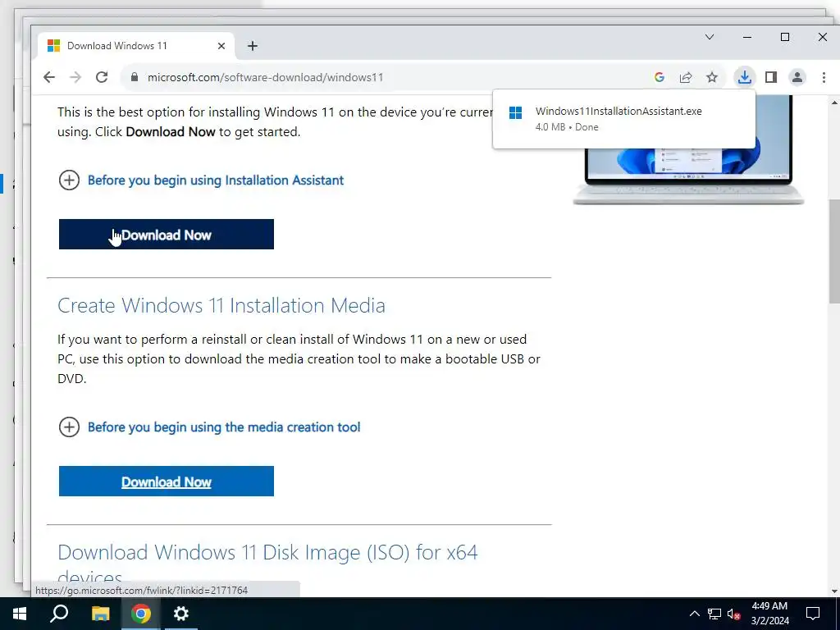Click the plus circle beside Installation Assistant
The width and height of the screenshot is (840, 630).
[x=69, y=180]
